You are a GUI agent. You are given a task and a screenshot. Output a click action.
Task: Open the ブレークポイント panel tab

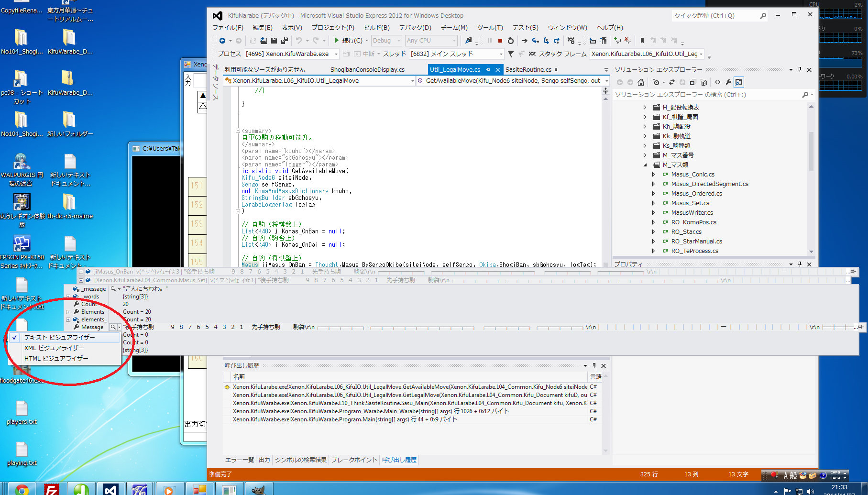coord(354,460)
